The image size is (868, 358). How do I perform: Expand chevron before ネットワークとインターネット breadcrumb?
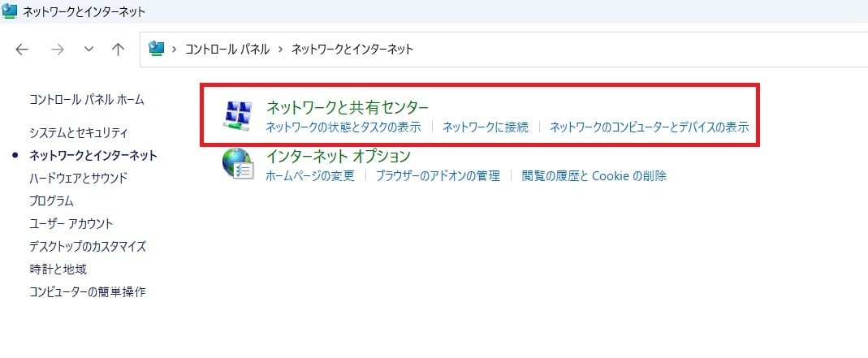pyautogui.click(x=281, y=50)
